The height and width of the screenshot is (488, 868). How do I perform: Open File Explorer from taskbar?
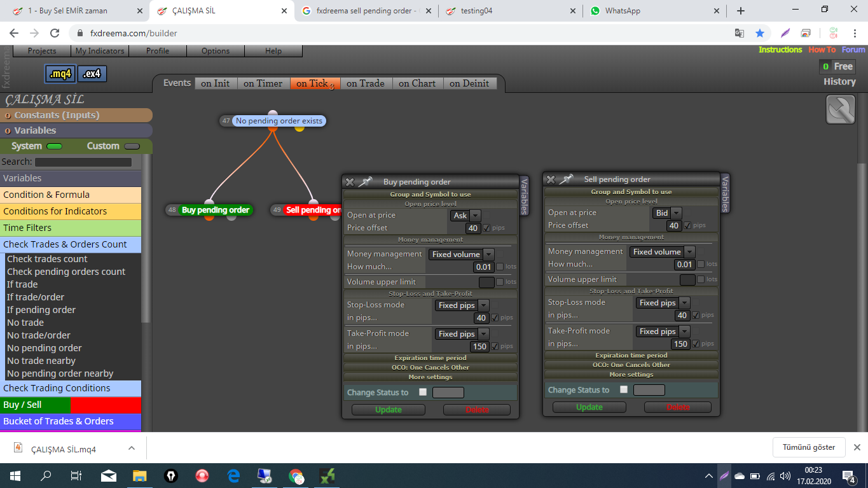coord(140,475)
